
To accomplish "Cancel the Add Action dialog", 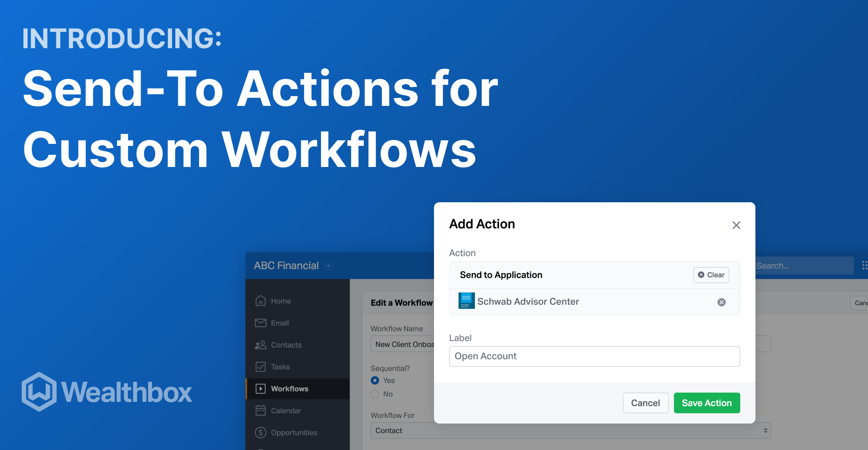I will click(646, 403).
